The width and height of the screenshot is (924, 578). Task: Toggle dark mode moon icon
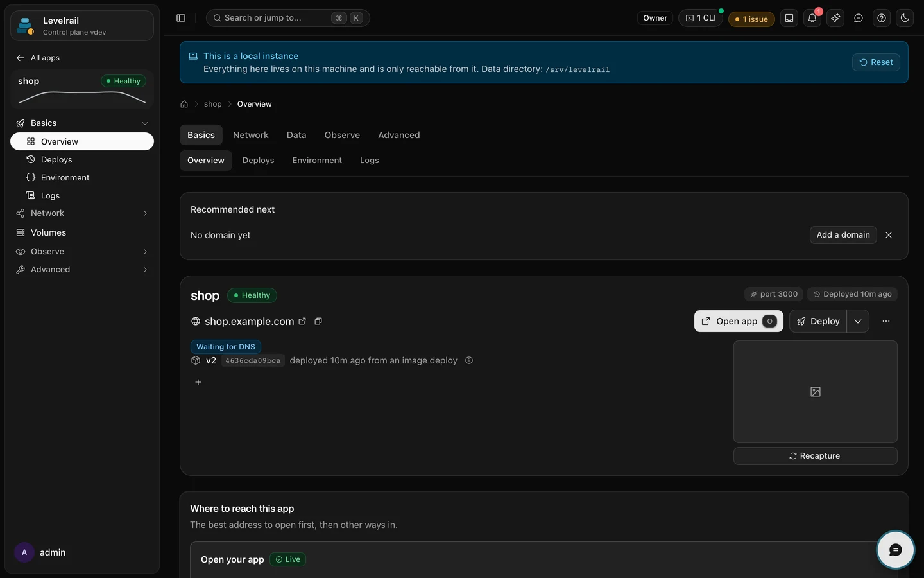pos(905,18)
